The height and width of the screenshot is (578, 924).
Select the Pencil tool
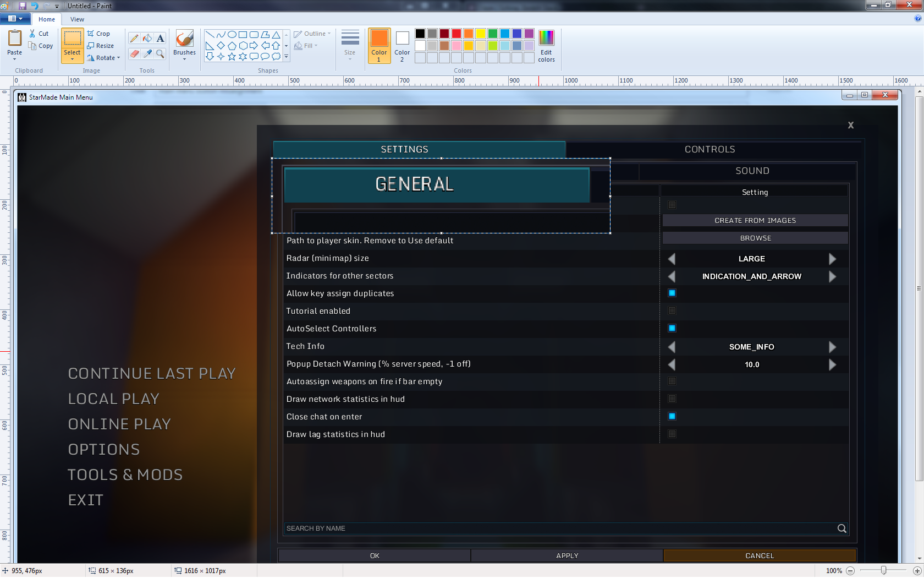pyautogui.click(x=134, y=38)
